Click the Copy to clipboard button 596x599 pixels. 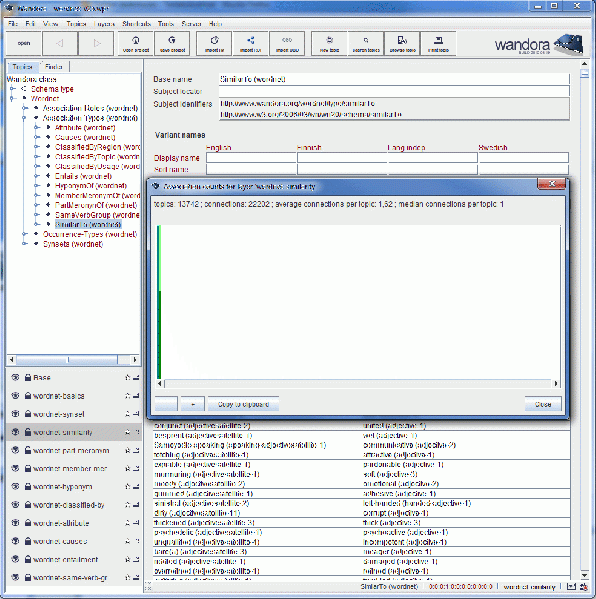tap(243, 404)
